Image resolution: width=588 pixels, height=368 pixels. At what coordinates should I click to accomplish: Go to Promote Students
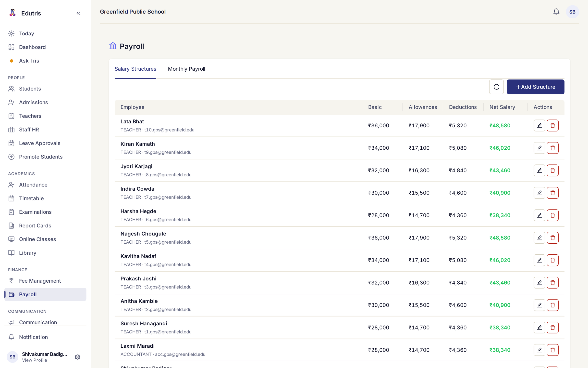(45, 157)
